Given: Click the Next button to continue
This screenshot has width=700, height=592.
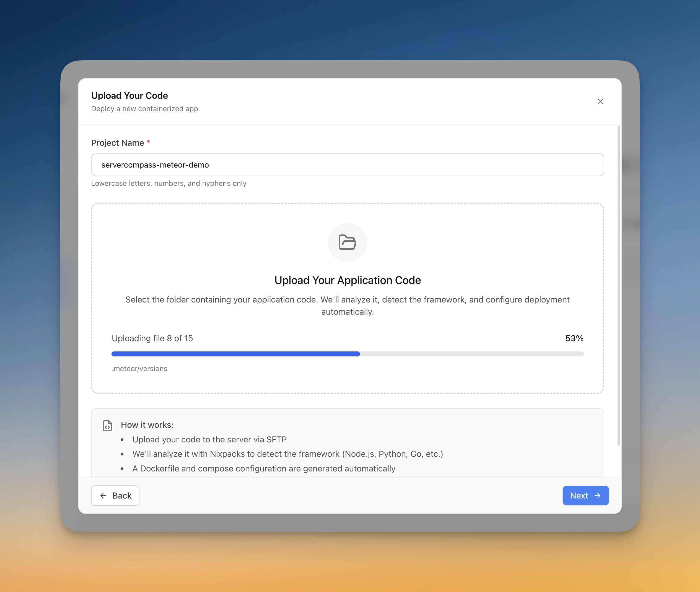Looking at the screenshot, I should (x=585, y=495).
